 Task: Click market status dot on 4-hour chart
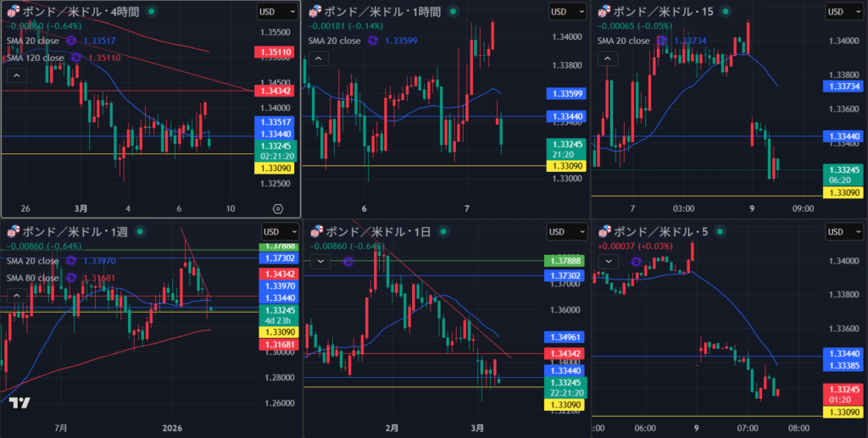coord(151,11)
